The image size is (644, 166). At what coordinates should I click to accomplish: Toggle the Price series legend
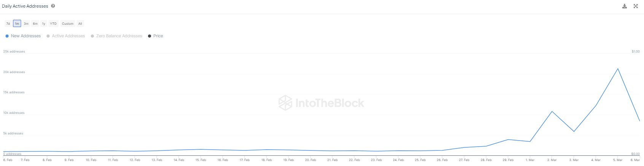pos(158,36)
